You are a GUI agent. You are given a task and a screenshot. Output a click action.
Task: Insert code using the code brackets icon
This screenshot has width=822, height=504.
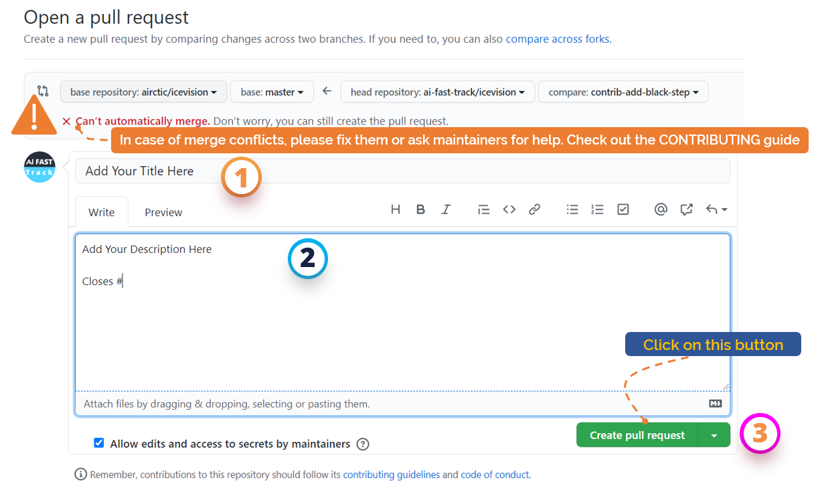[x=509, y=209]
